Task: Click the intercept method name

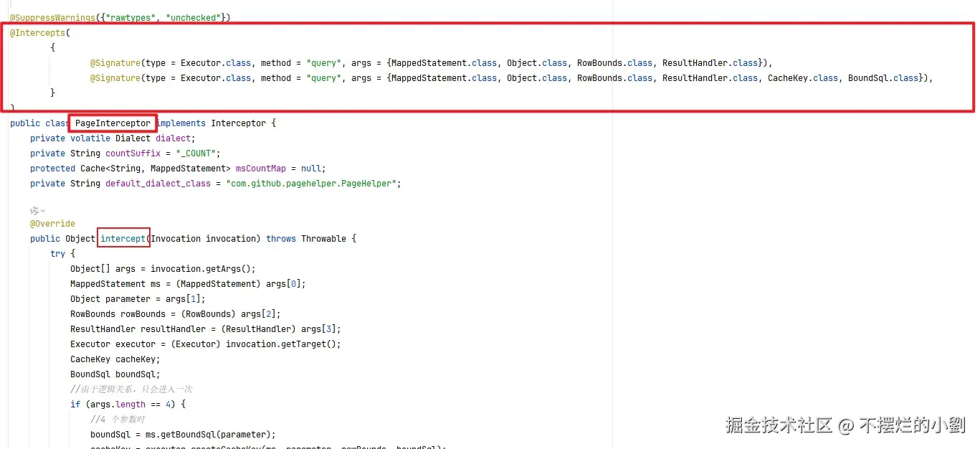Action: click(123, 239)
